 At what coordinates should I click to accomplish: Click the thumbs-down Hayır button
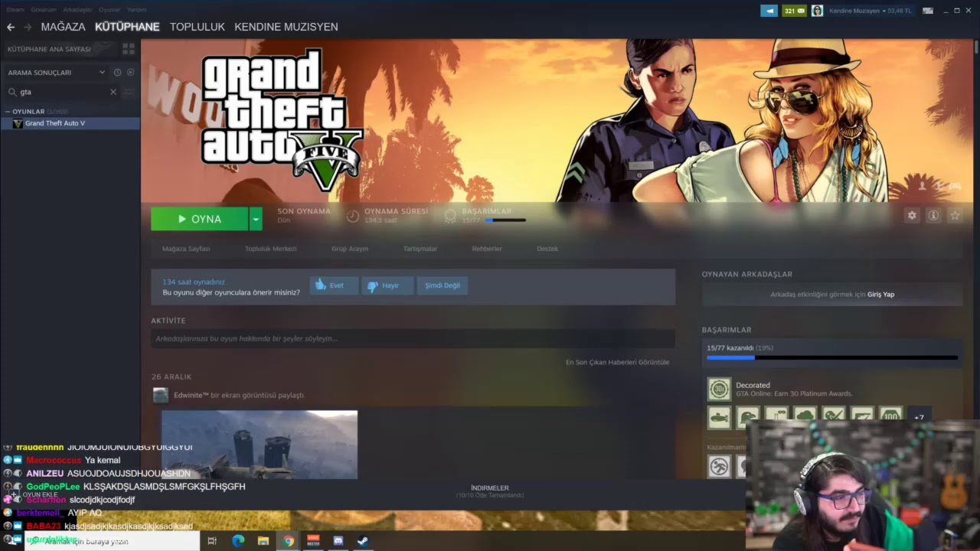[387, 285]
